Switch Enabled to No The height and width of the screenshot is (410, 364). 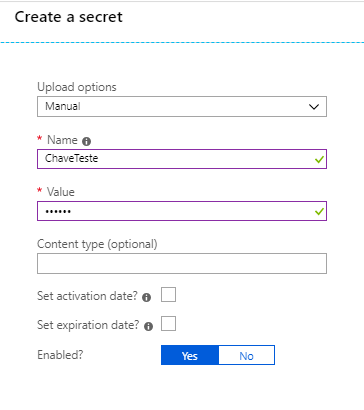coord(246,355)
